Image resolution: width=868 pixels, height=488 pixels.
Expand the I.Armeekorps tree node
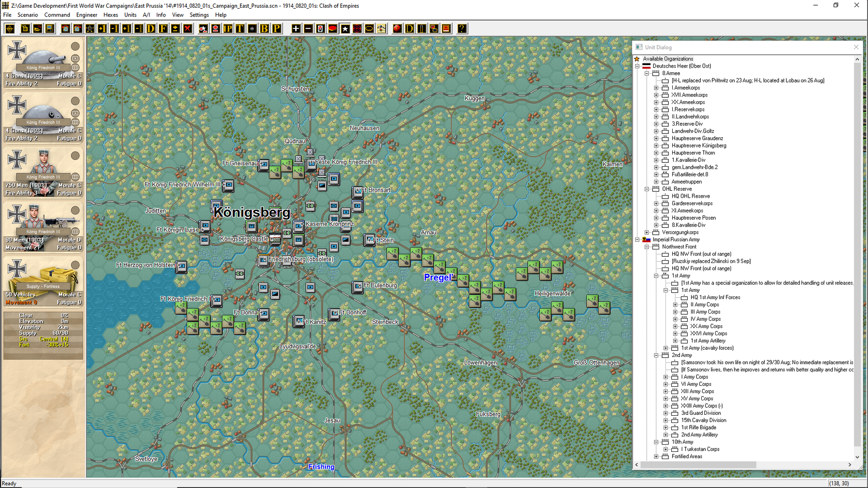(x=656, y=88)
